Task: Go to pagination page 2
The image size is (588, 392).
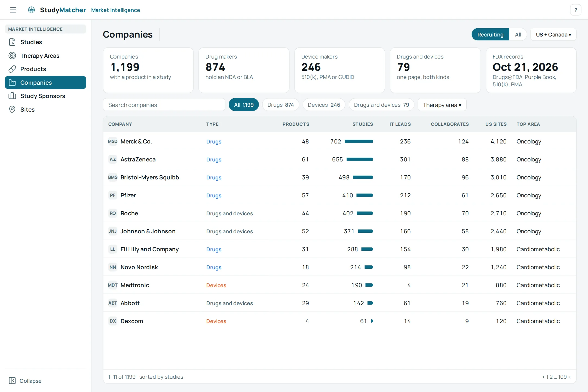Action: point(551,377)
